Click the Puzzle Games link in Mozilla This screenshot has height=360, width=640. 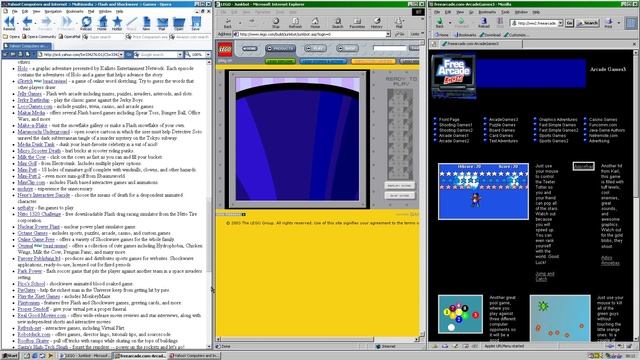502,125
